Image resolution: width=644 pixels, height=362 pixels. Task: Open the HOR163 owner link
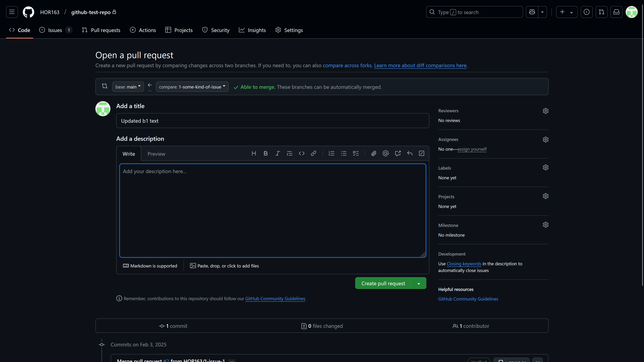click(50, 12)
